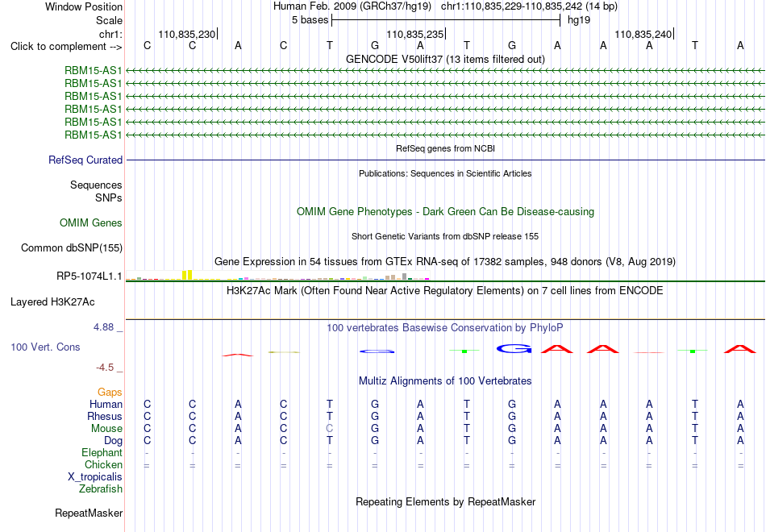Open the OMIM Gene Phenotypes track title
The width and height of the screenshot is (766, 532).
(x=445, y=211)
